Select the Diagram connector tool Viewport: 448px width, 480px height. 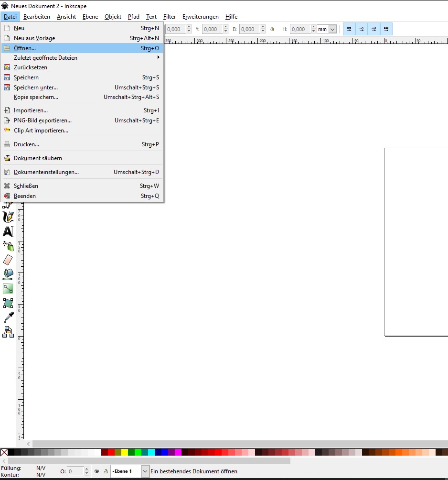pyautogui.click(x=8, y=332)
